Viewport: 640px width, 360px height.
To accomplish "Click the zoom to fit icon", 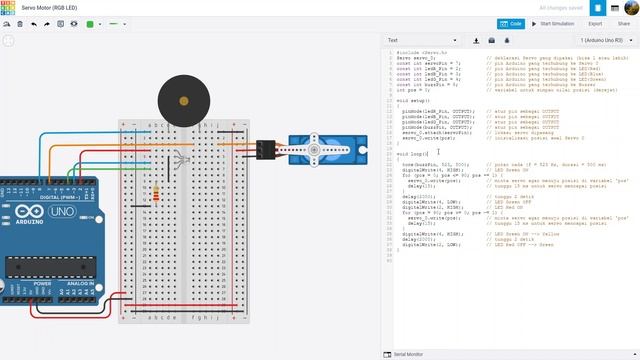I will click(x=9, y=40).
